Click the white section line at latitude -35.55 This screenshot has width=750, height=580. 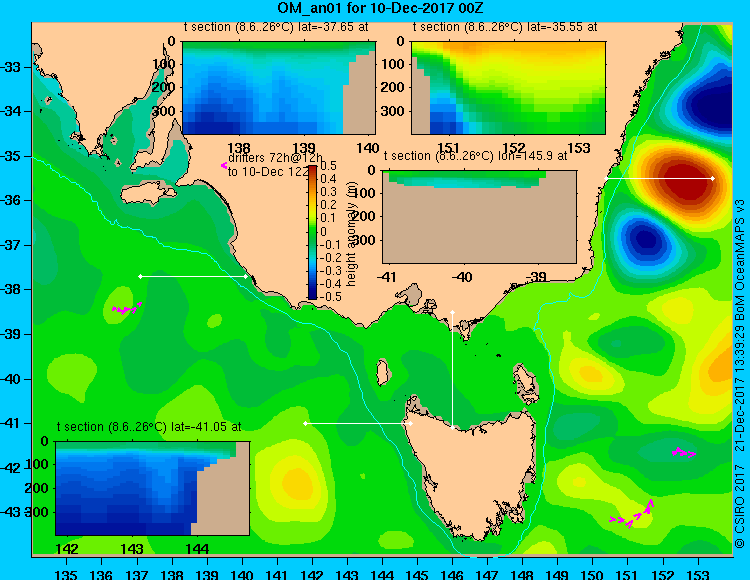(659, 178)
